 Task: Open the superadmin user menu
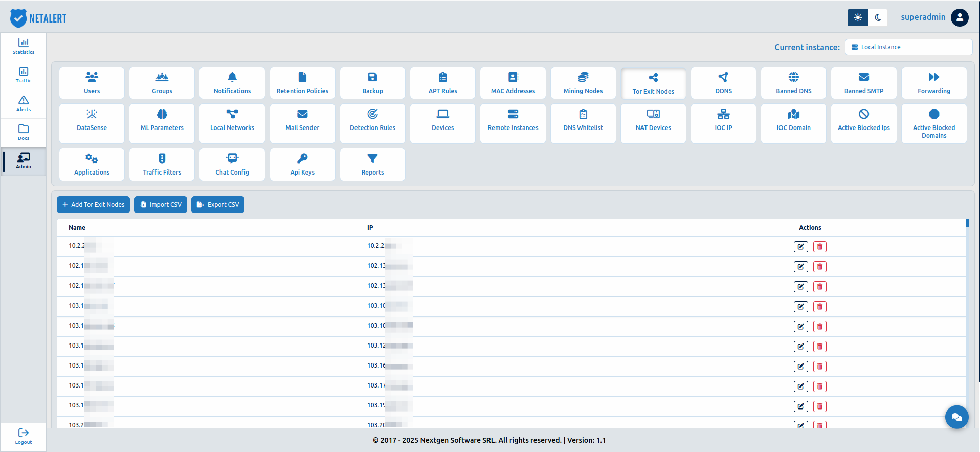click(x=934, y=17)
